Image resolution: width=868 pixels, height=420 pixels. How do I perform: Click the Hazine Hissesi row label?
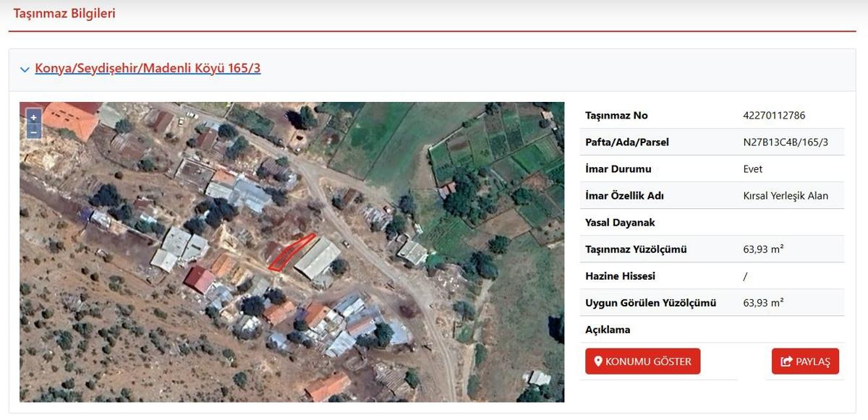coord(620,276)
